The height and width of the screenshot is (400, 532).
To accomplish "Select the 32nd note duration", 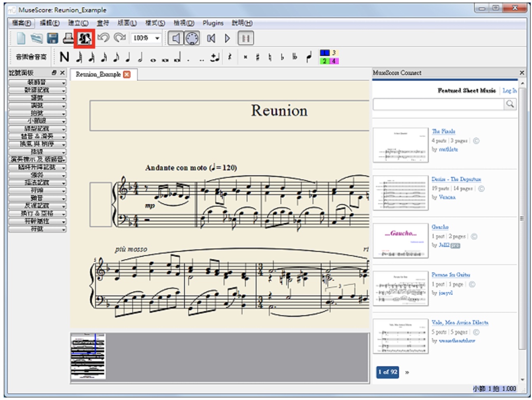I will pyautogui.click(x=91, y=57).
